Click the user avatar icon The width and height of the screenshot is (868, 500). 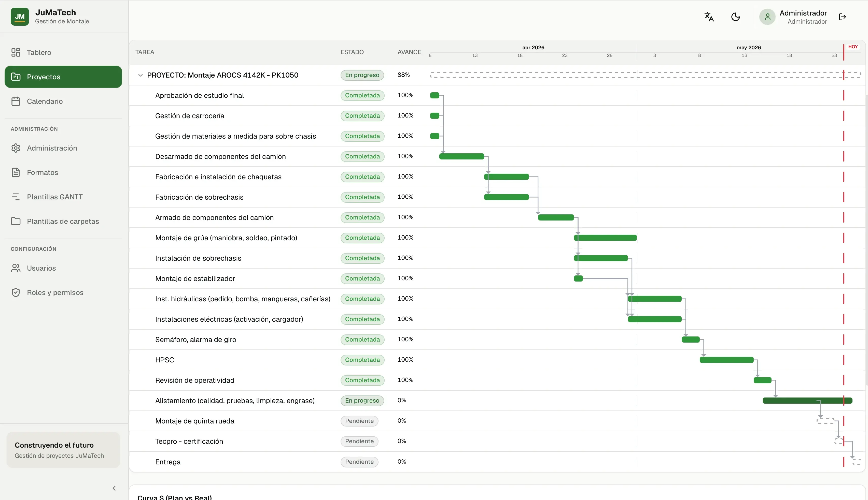[x=767, y=17]
